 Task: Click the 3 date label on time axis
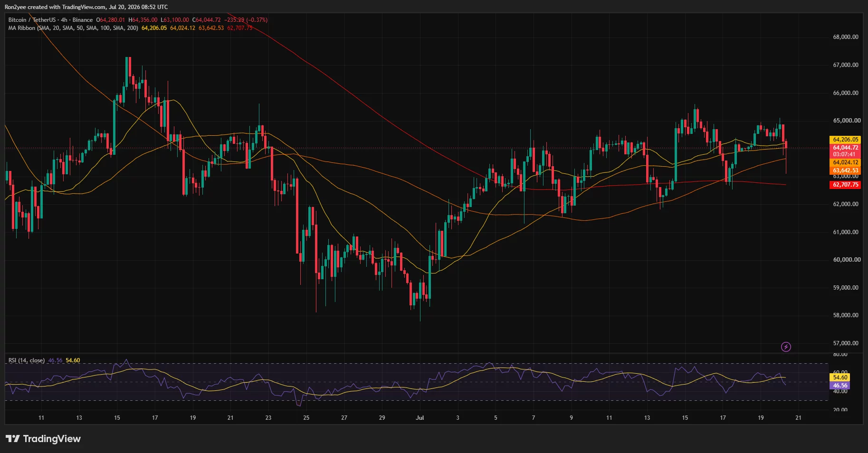[x=458, y=418]
